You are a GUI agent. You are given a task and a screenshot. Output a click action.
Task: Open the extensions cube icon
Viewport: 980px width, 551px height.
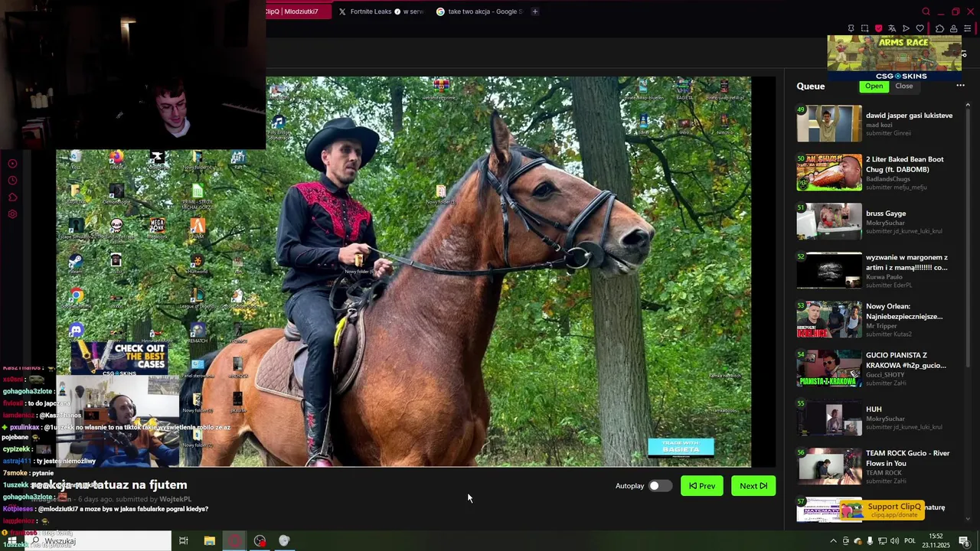[x=939, y=28]
